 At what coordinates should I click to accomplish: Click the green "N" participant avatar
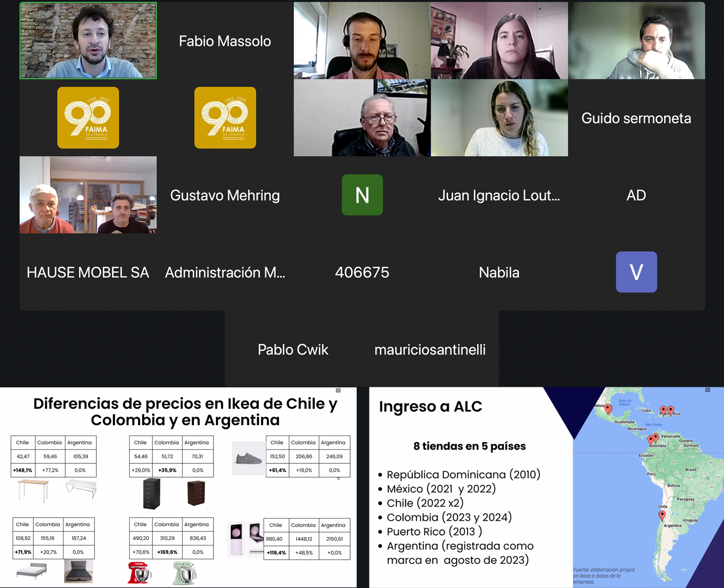pyautogui.click(x=362, y=195)
